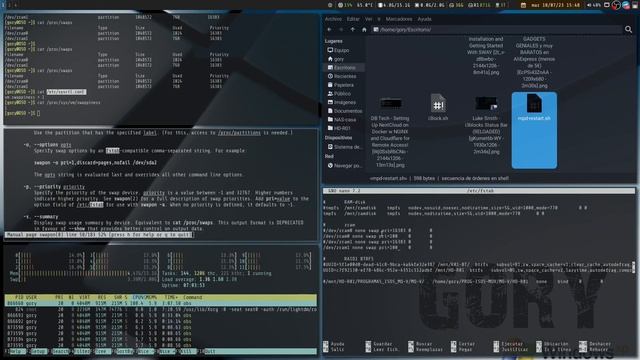Click the htop Swp usage meter
640x360 pixels.
(83, 280)
